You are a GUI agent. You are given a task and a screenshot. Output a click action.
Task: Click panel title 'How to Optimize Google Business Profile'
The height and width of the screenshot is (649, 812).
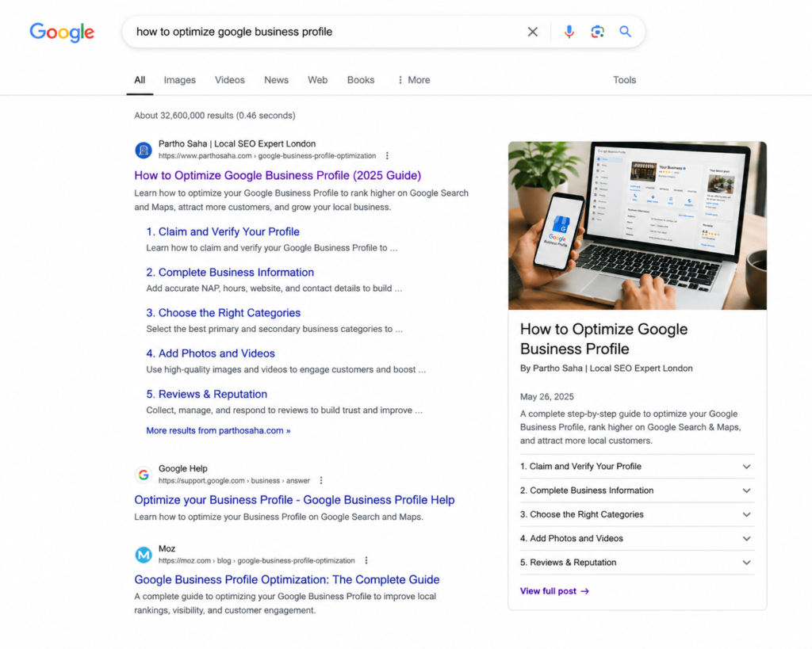coord(603,339)
